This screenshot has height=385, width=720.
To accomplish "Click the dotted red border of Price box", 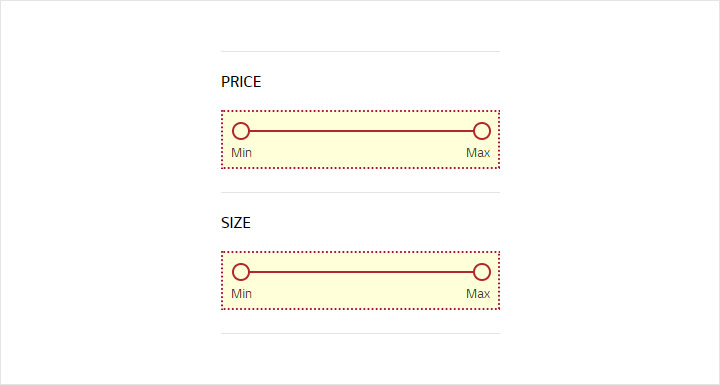I will 360,111.
